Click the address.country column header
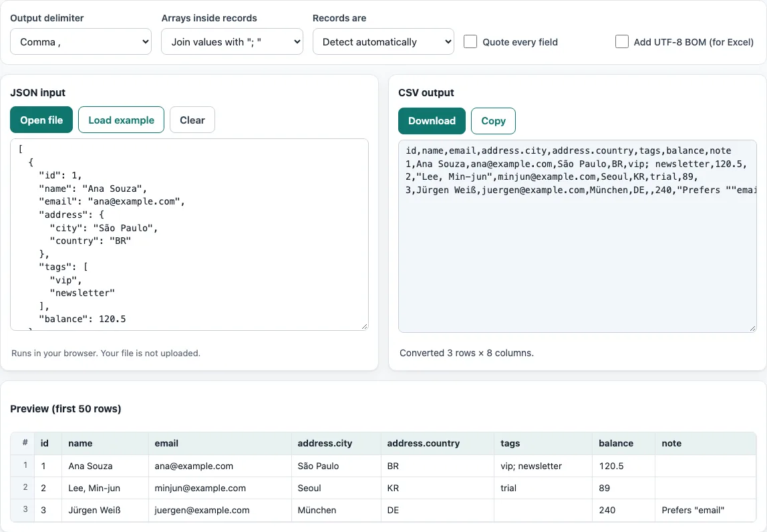The image size is (767, 532). tap(437, 443)
